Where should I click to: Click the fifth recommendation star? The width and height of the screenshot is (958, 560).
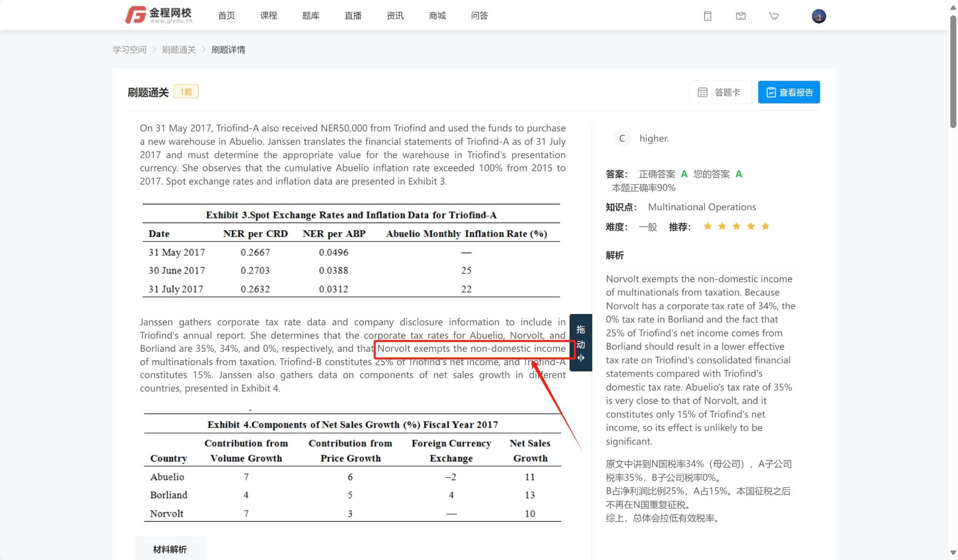765,226
